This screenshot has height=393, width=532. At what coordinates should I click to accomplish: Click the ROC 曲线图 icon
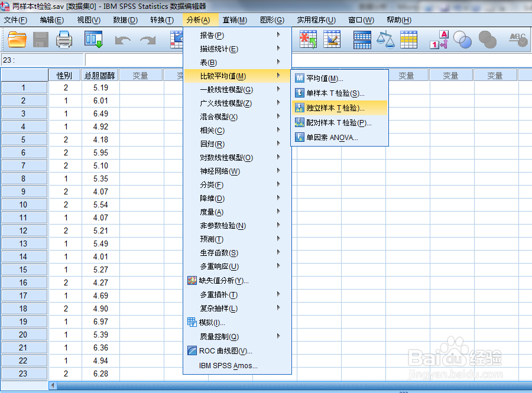point(192,350)
